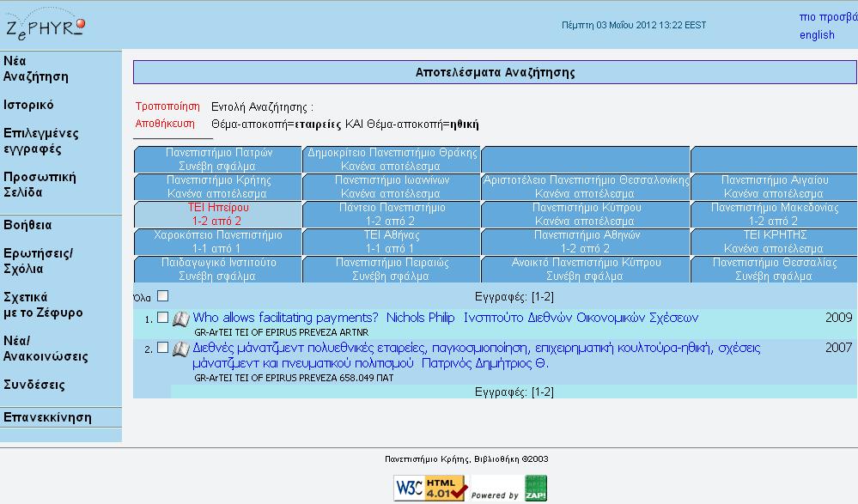Go to 'Ιστορικό' in the sidebar
Image resolution: width=858 pixels, height=504 pixels.
tap(28, 105)
